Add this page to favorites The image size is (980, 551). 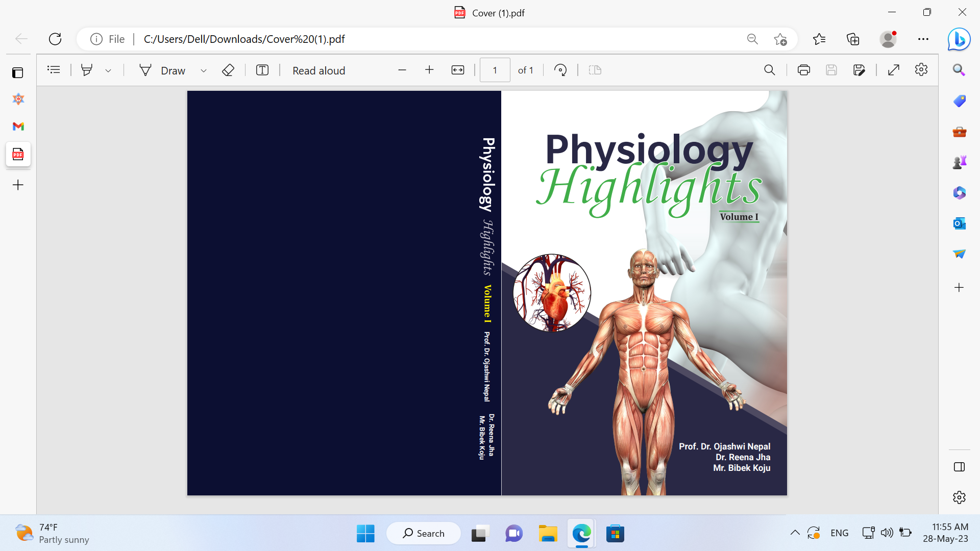tap(780, 39)
